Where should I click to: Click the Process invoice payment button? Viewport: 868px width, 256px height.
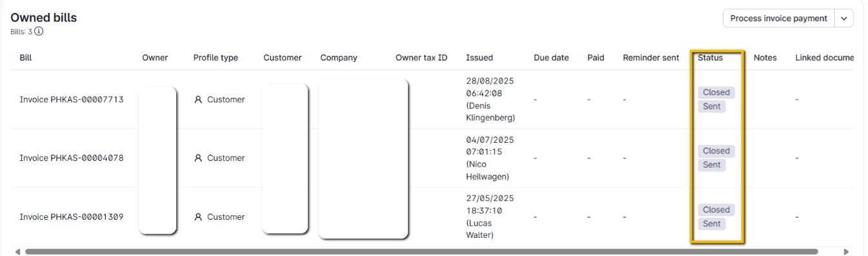pyautogui.click(x=779, y=19)
